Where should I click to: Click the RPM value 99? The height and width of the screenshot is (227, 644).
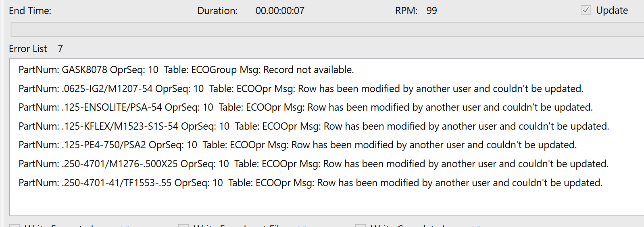[x=431, y=11]
